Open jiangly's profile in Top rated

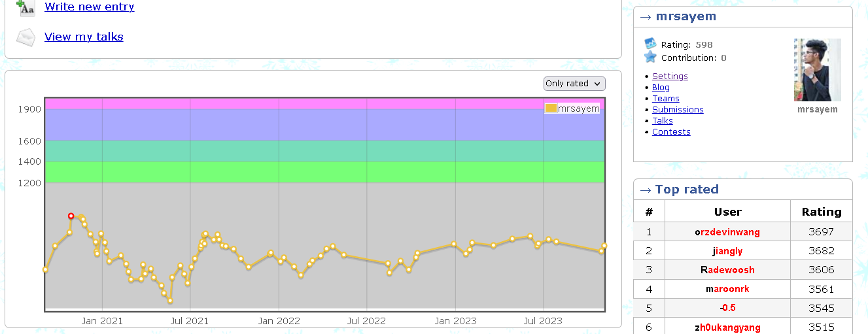click(727, 251)
